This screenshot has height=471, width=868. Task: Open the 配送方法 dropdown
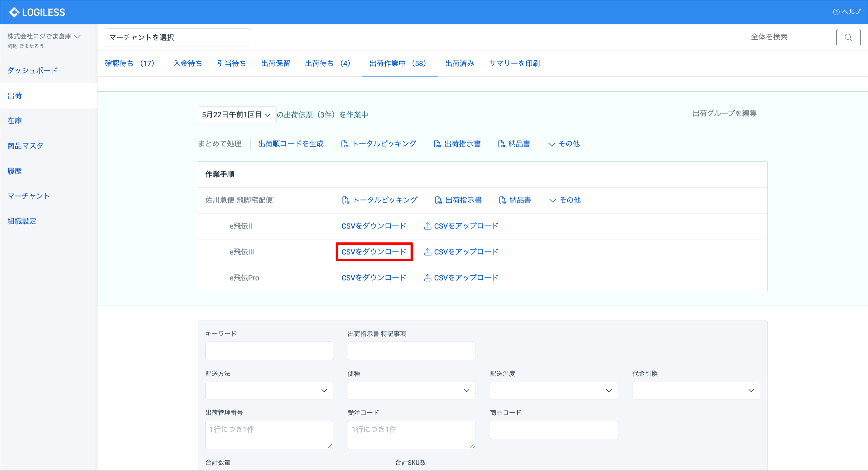(x=269, y=391)
